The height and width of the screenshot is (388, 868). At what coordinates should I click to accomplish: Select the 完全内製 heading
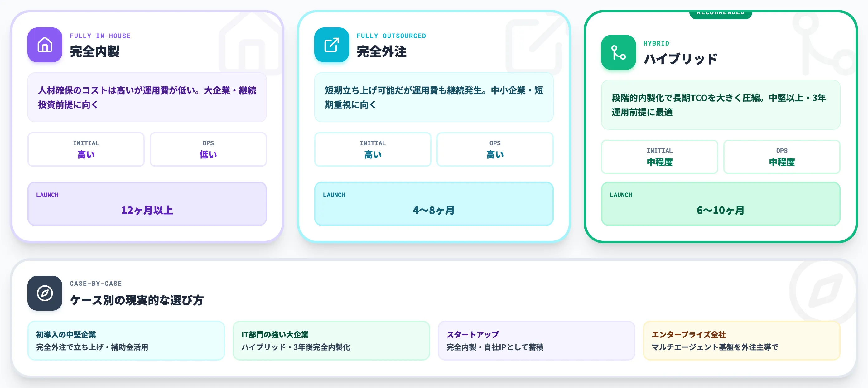pos(95,51)
